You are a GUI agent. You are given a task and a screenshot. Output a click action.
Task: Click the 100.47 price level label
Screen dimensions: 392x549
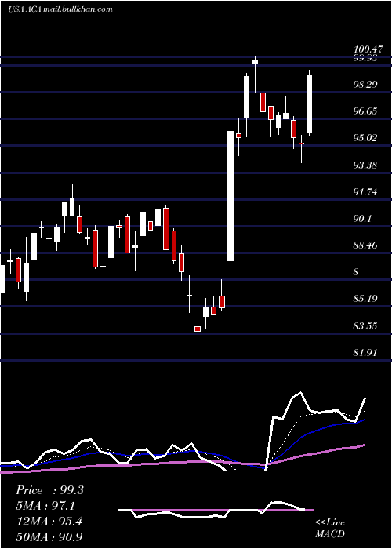click(370, 49)
